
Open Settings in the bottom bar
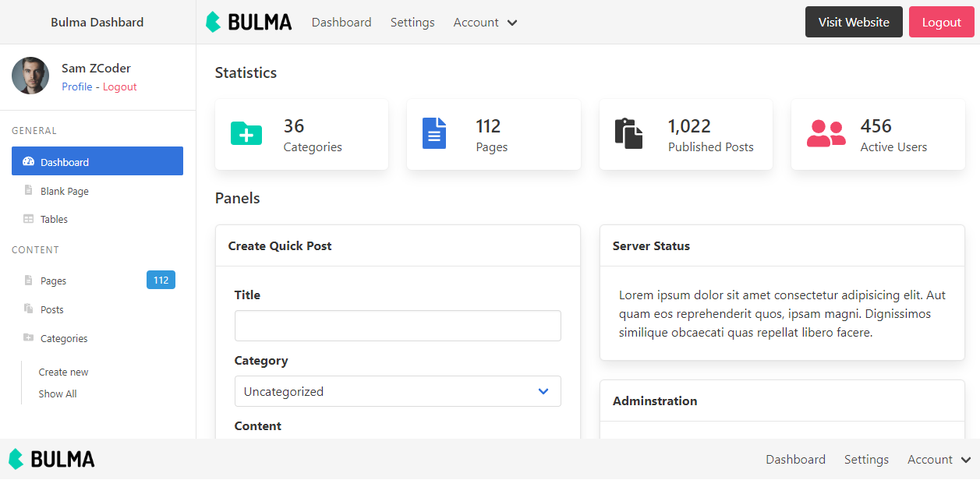tap(866, 459)
